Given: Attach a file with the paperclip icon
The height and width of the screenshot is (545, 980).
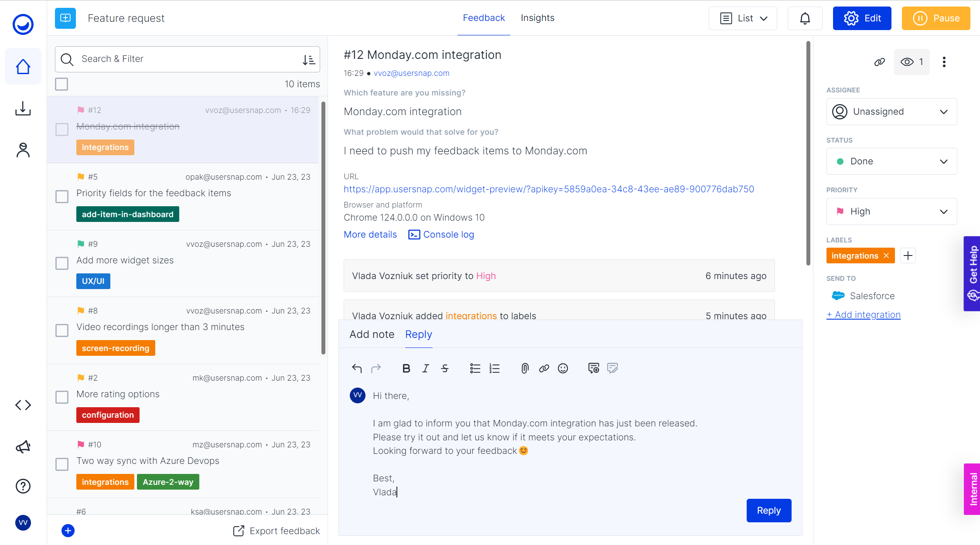Looking at the screenshot, I should [525, 368].
